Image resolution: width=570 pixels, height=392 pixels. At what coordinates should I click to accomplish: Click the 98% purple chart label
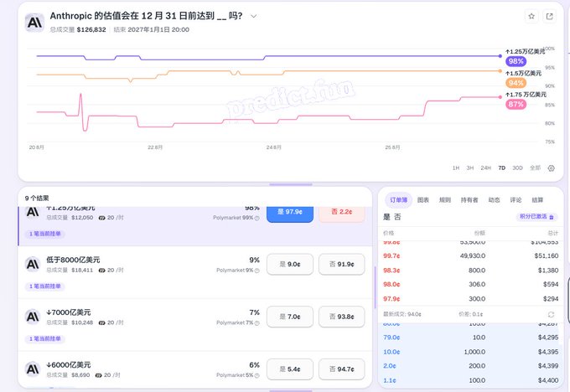click(x=516, y=61)
